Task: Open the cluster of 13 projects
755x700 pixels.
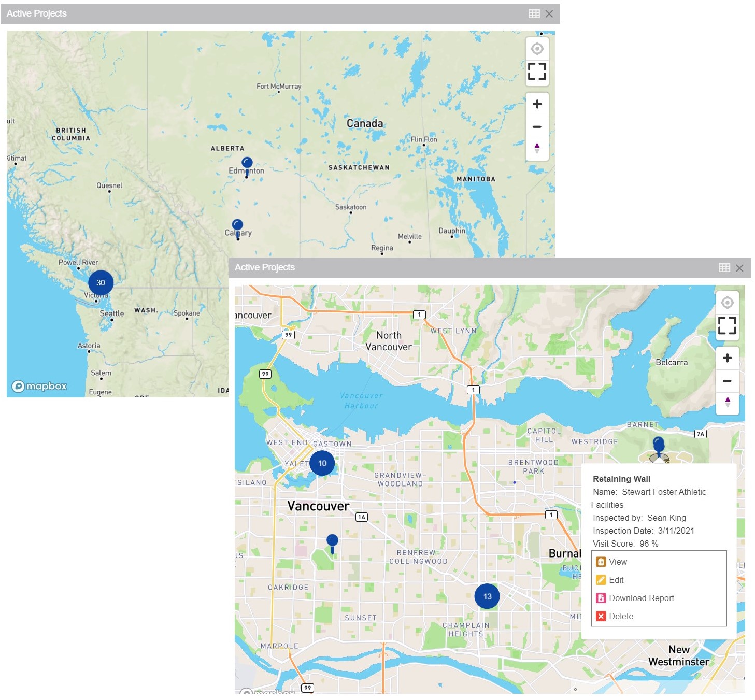Action: pos(487,596)
